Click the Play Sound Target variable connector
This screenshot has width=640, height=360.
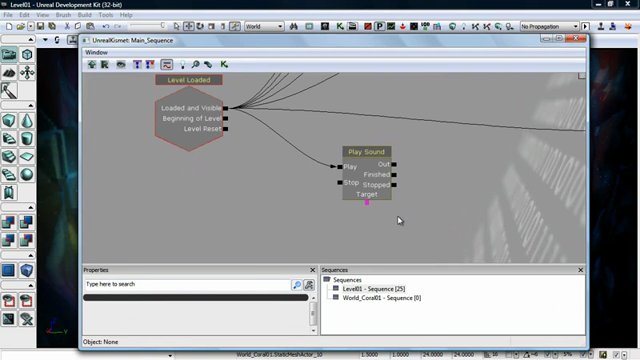pos(367,202)
